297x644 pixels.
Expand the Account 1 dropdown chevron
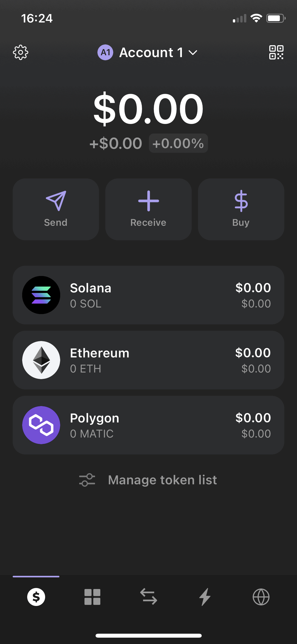coord(193,53)
